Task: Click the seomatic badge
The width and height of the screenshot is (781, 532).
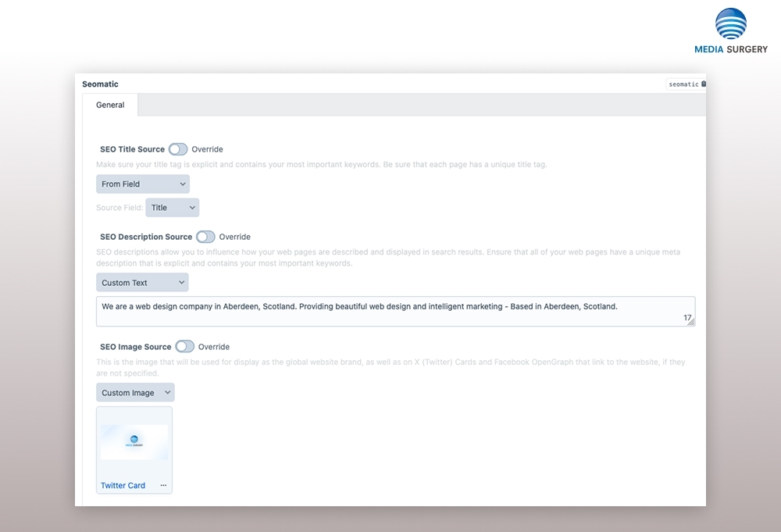Action: click(x=683, y=84)
